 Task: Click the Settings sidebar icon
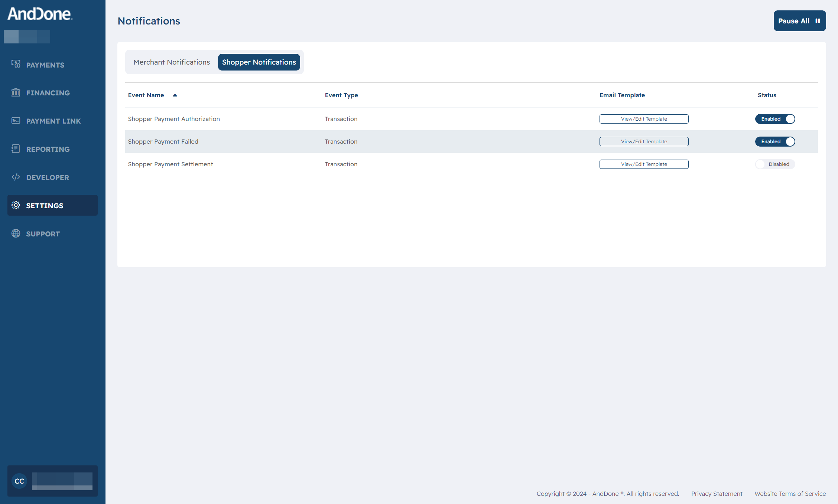click(x=16, y=205)
